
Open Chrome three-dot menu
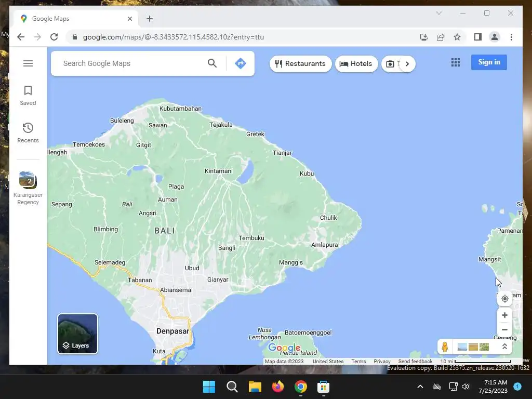[511, 37]
